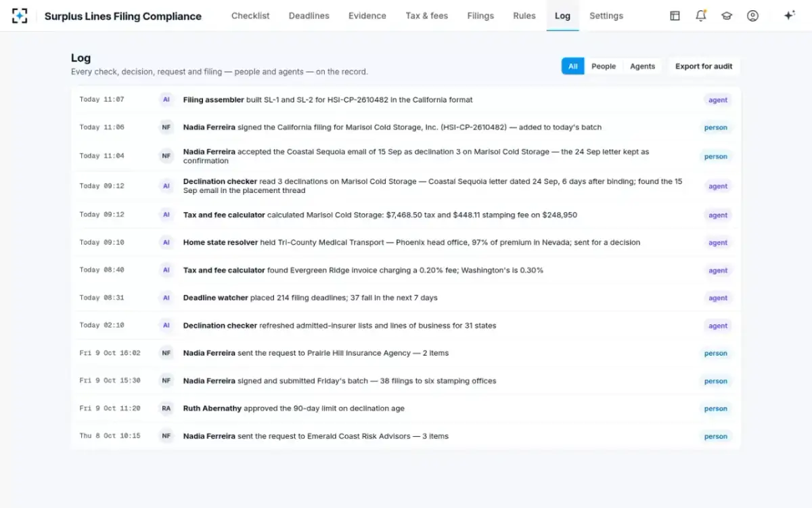Open the layout panel icon
The width and height of the screenshot is (812, 508).
click(675, 16)
